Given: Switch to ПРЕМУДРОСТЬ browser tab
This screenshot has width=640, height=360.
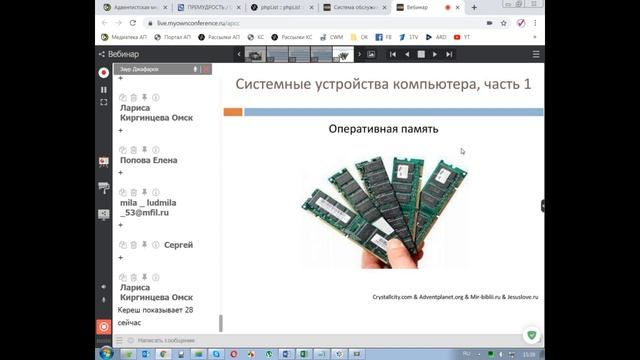Looking at the screenshot, I should (x=209, y=7).
